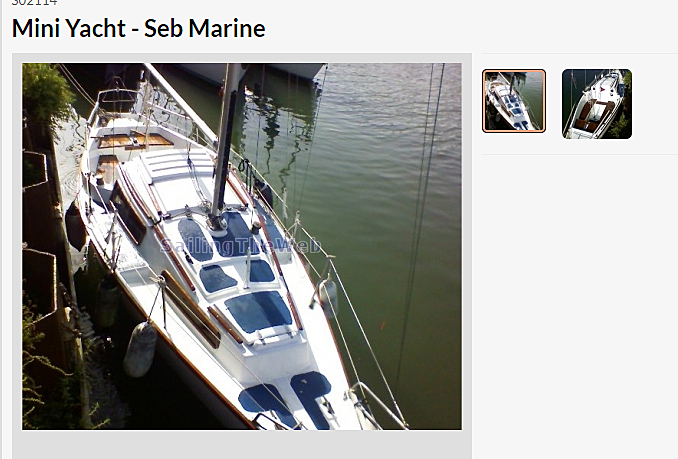Viewport: 678px width, 459px height.
Task: Click Seb Marine in the page heading
Action: 205,29
